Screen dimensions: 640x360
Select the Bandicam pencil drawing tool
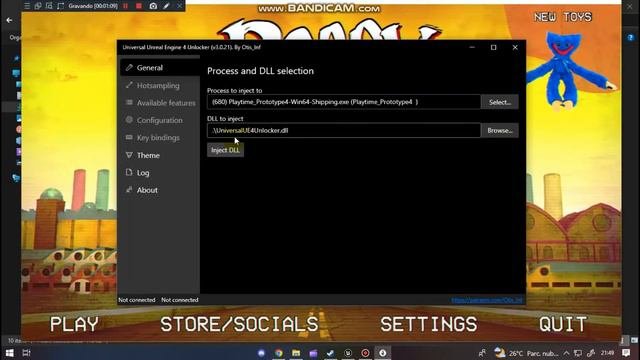coord(166,6)
